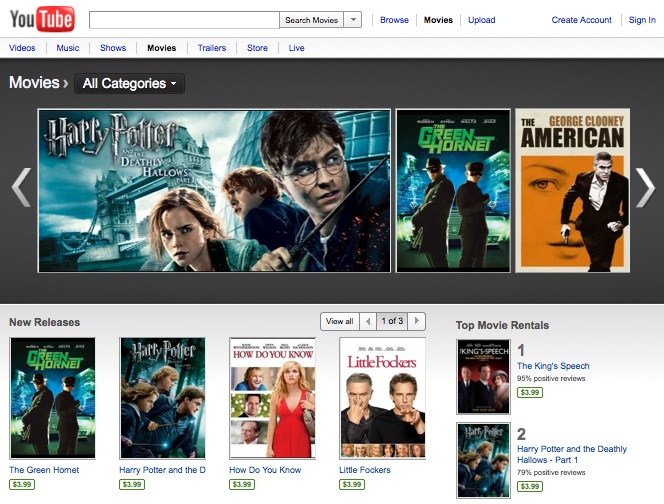Switch to the Trailers tab
The width and height of the screenshot is (664, 504).
[x=211, y=48]
